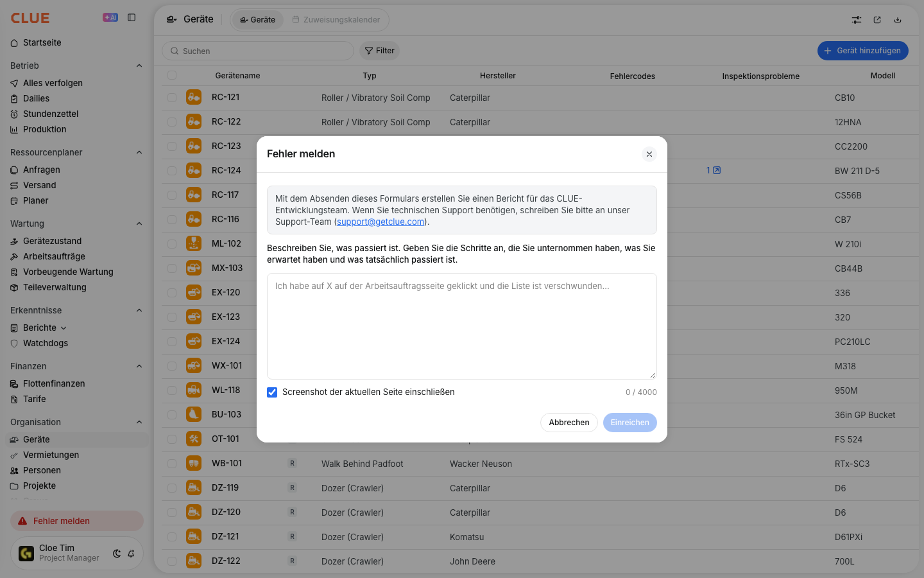Click the Einreichen submit button
This screenshot has height=578, width=924.
[x=630, y=423]
